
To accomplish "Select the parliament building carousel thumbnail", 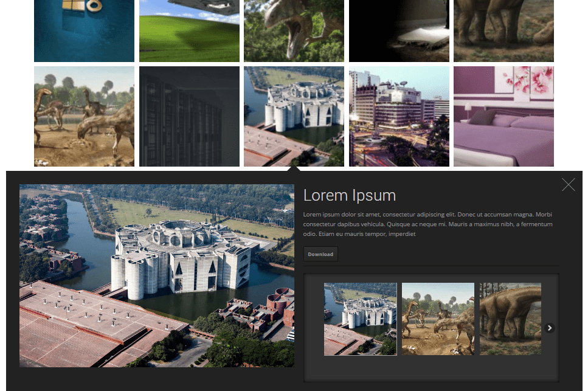I will point(361,319).
